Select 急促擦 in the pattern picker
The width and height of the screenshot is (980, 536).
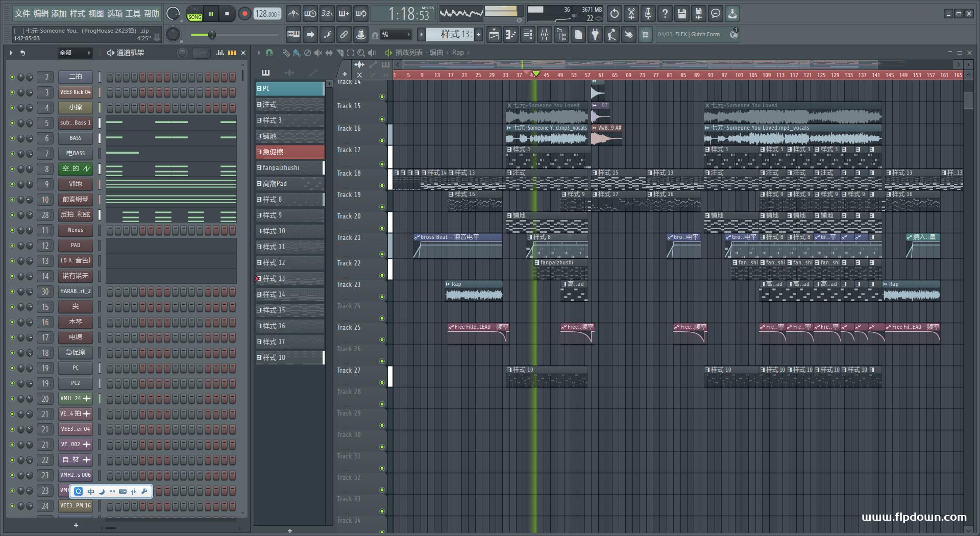(x=289, y=152)
